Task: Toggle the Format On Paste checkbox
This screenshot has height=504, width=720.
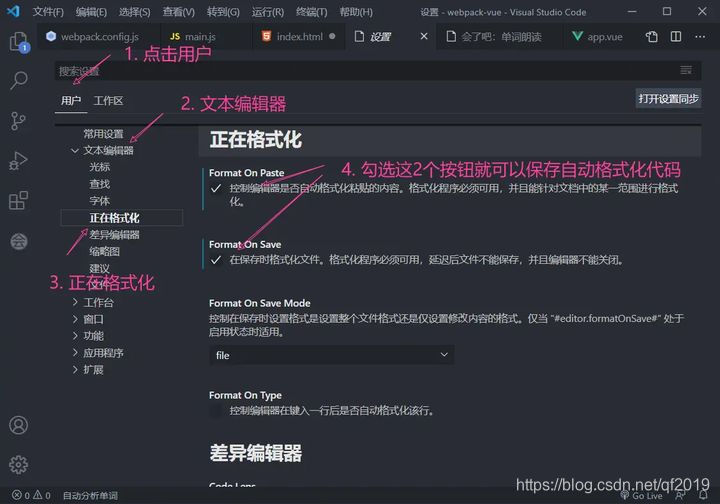Action: (x=216, y=188)
